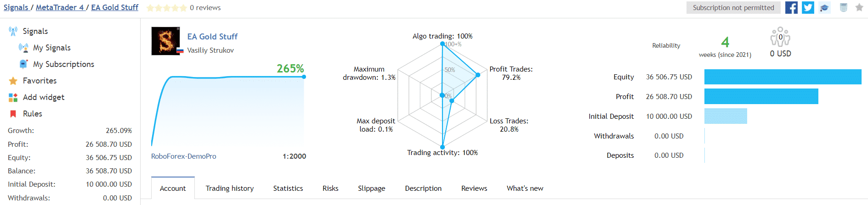Open the EA Gold Stuff avatar image
Viewport: 868px width, 205px height.
165,41
